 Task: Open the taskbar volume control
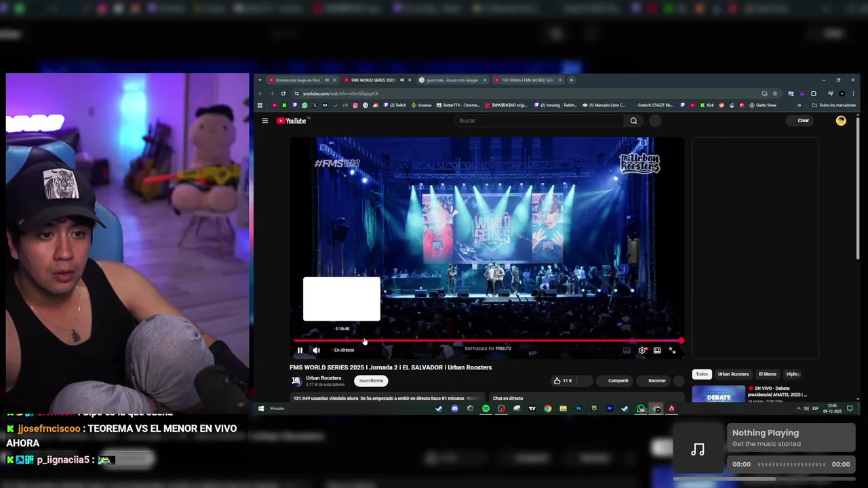click(x=806, y=409)
